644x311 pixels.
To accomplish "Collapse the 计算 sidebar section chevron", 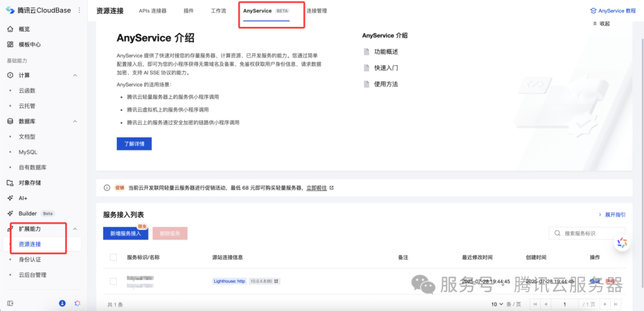I will [75, 75].
